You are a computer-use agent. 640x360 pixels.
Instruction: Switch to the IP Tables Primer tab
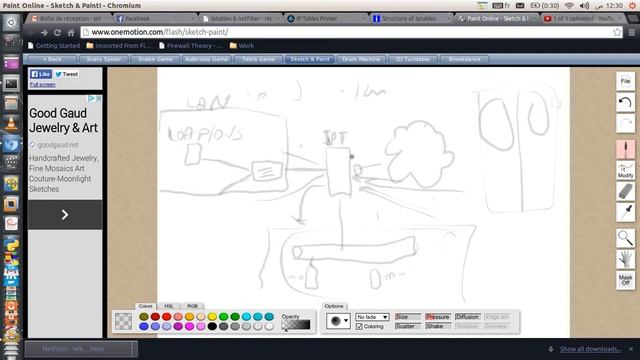325,19
